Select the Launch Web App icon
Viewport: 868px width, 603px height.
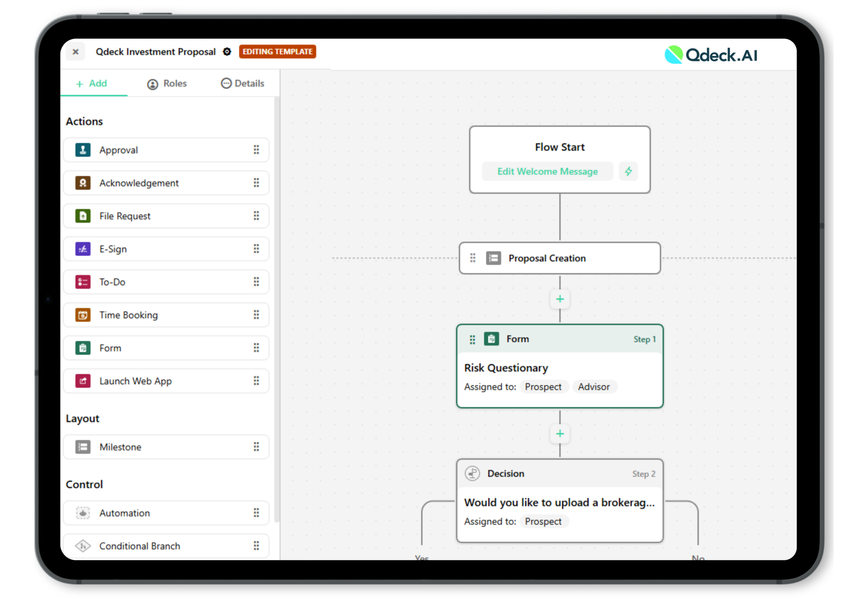(83, 381)
